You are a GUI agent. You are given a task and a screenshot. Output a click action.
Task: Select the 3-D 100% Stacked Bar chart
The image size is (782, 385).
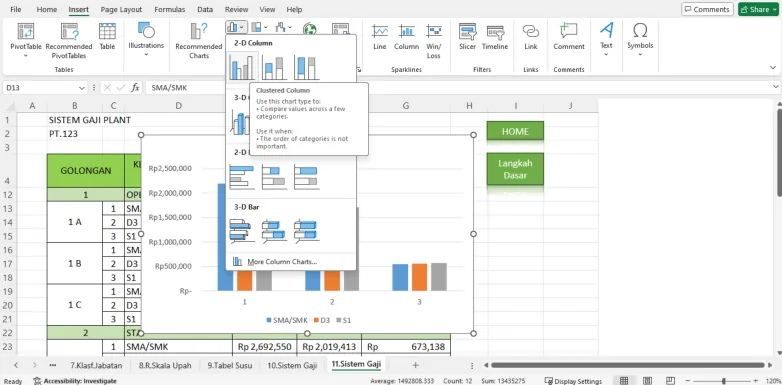coord(306,230)
